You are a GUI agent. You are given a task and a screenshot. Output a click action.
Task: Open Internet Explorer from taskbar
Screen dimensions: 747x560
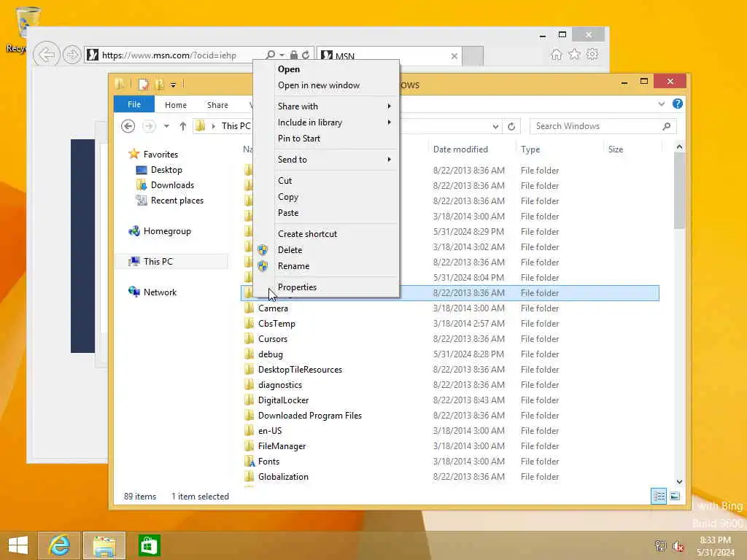(x=60, y=545)
